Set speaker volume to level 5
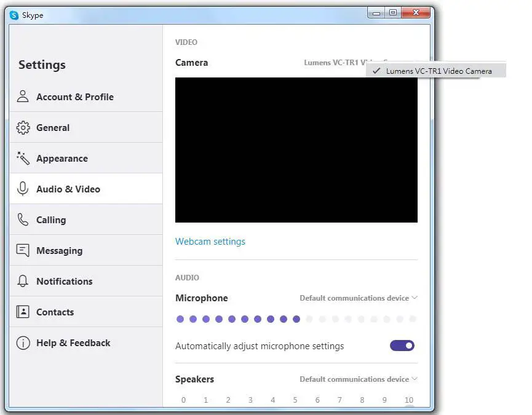This screenshot has height=415, width=532. (x=295, y=400)
